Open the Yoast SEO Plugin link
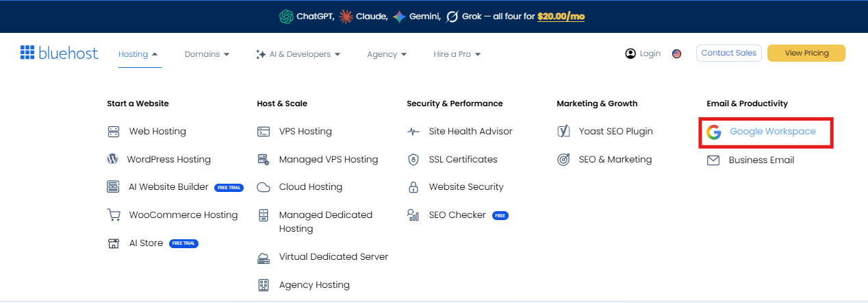 [616, 132]
